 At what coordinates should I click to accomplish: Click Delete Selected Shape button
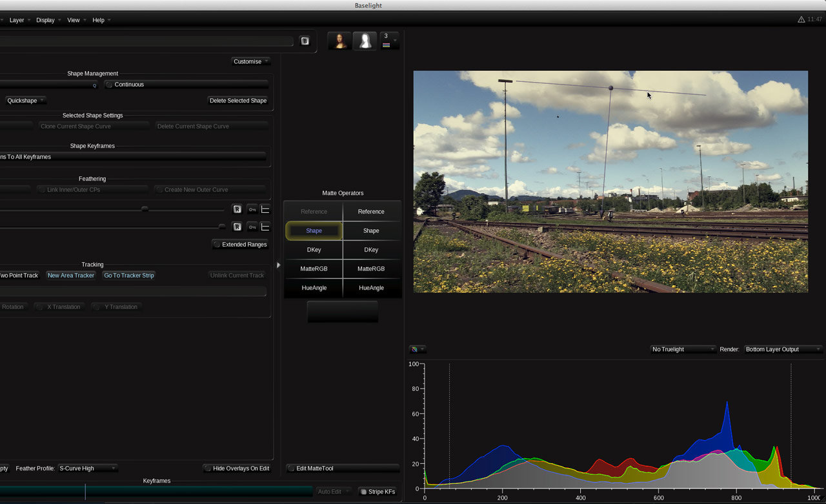pyautogui.click(x=237, y=101)
